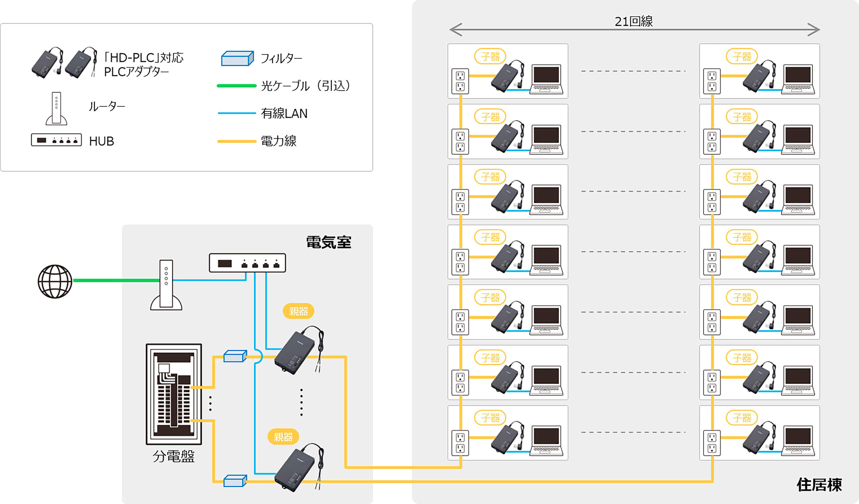
Task: Click the globe internet icon
Action: tap(55, 281)
